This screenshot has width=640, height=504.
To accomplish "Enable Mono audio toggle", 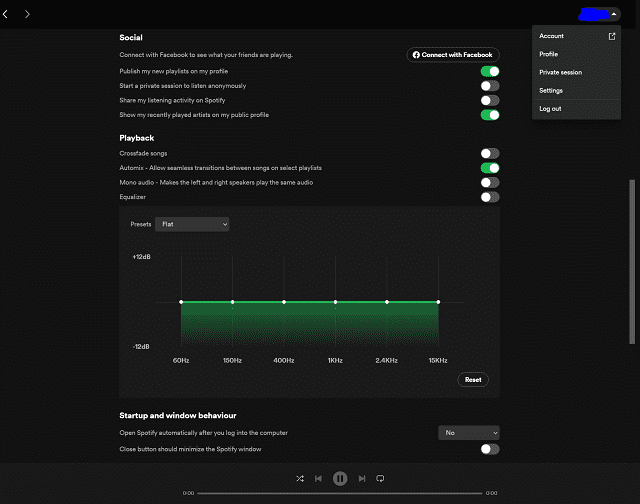I will (490, 182).
